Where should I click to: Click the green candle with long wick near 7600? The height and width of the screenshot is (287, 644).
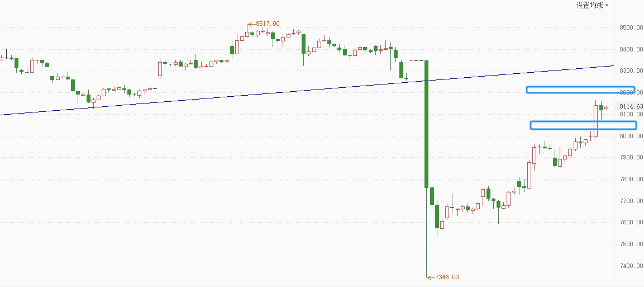tap(499, 204)
